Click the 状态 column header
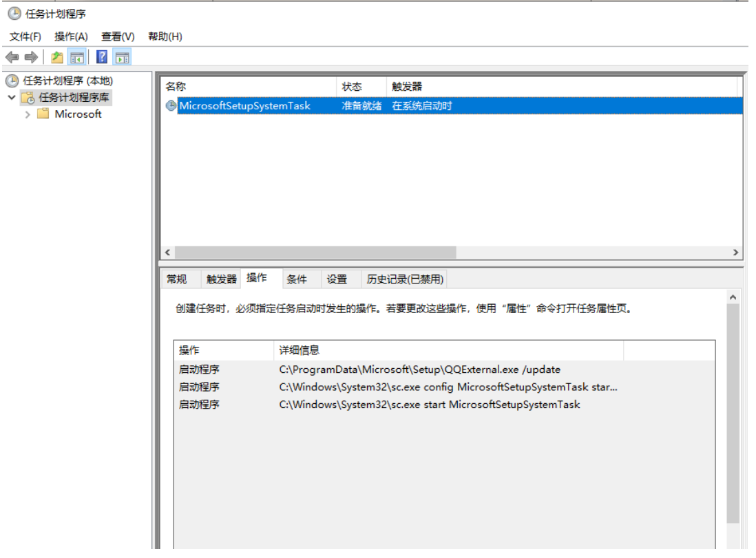 361,86
